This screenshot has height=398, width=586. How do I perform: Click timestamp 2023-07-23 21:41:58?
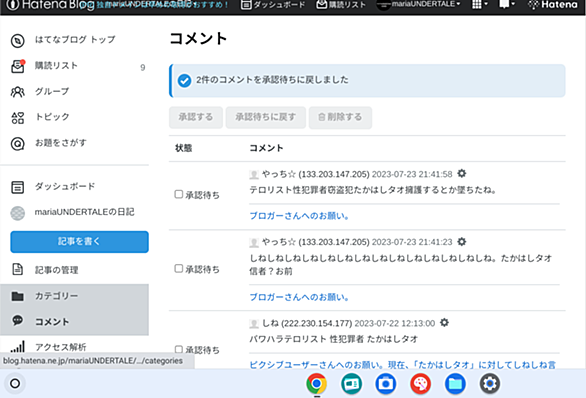pos(412,174)
